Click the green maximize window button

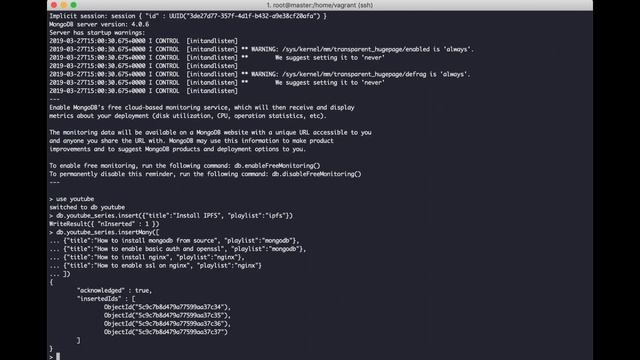(73, 5)
